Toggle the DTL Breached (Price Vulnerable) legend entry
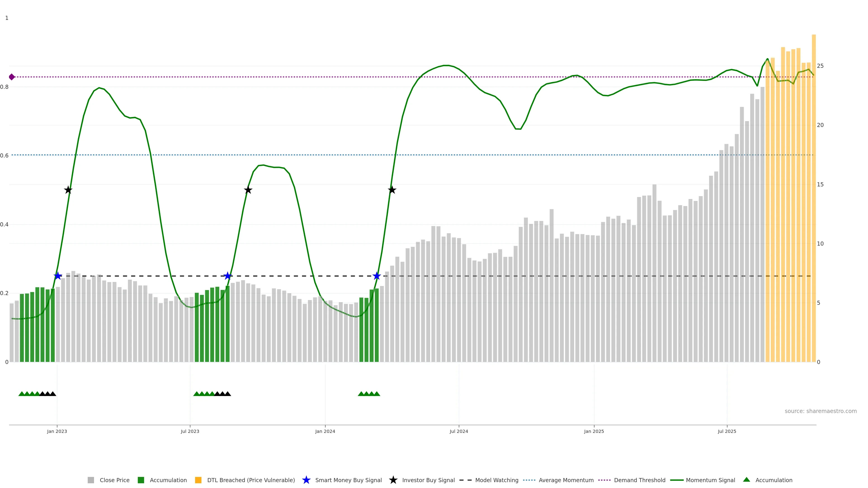This screenshot has height=488, width=868. (x=251, y=480)
